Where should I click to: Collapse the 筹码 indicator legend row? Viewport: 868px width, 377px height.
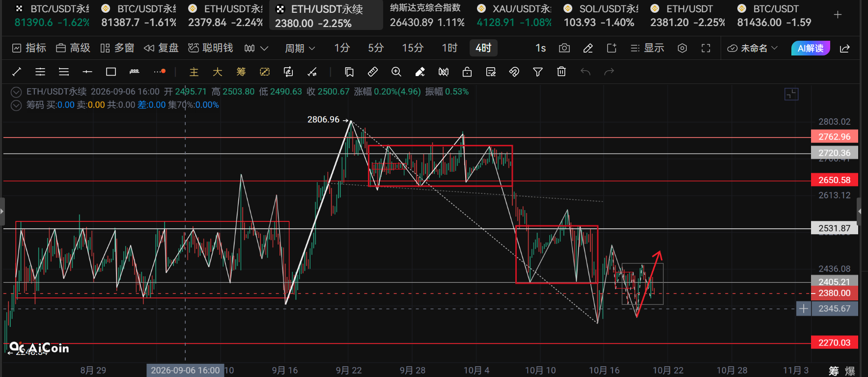click(x=16, y=105)
